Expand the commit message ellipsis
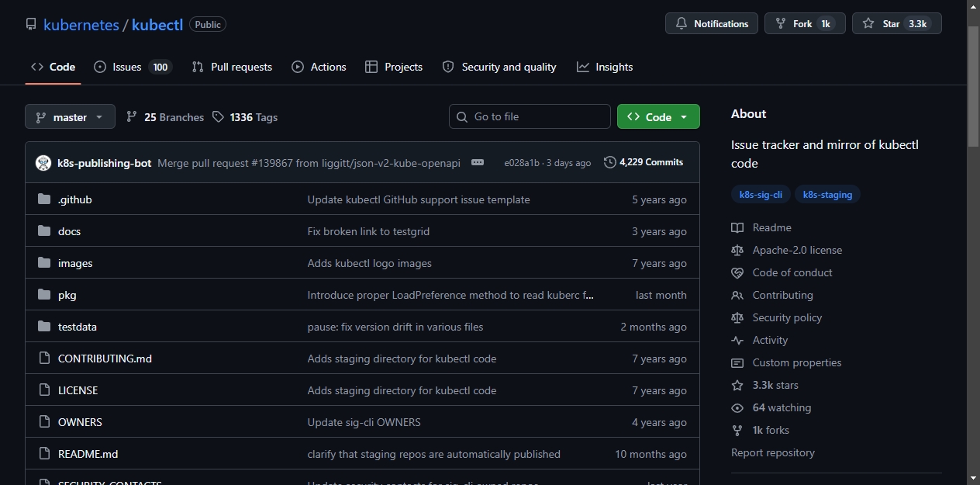The height and width of the screenshot is (485, 980). point(478,162)
